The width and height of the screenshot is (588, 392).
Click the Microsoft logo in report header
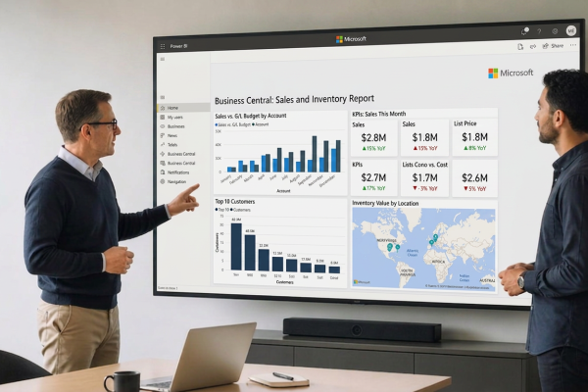pyautogui.click(x=511, y=73)
